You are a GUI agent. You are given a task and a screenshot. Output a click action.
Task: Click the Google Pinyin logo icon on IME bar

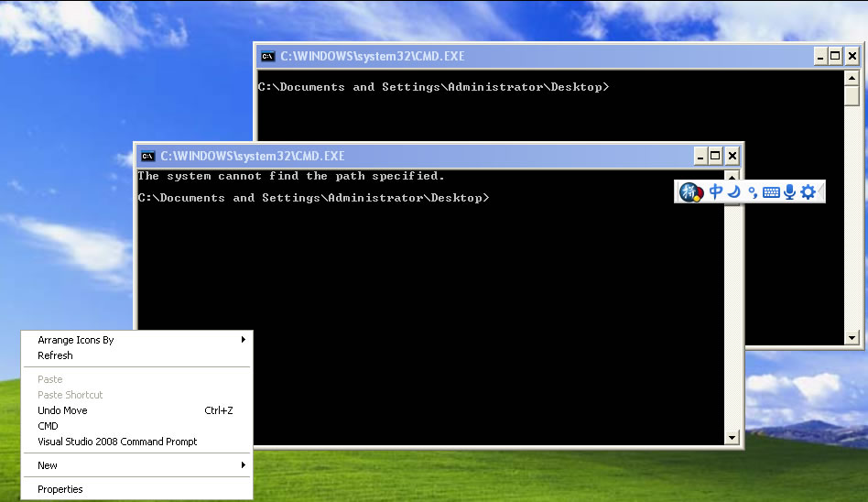pyautogui.click(x=691, y=192)
